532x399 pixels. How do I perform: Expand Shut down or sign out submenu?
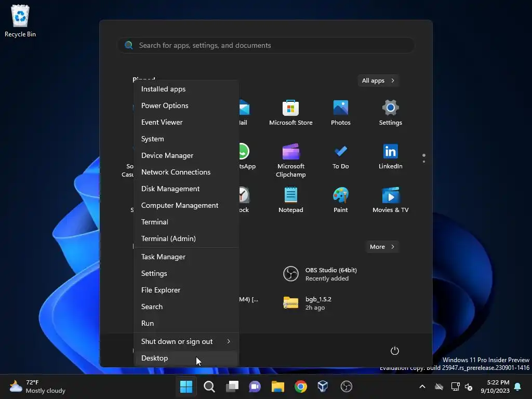point(187,341)
